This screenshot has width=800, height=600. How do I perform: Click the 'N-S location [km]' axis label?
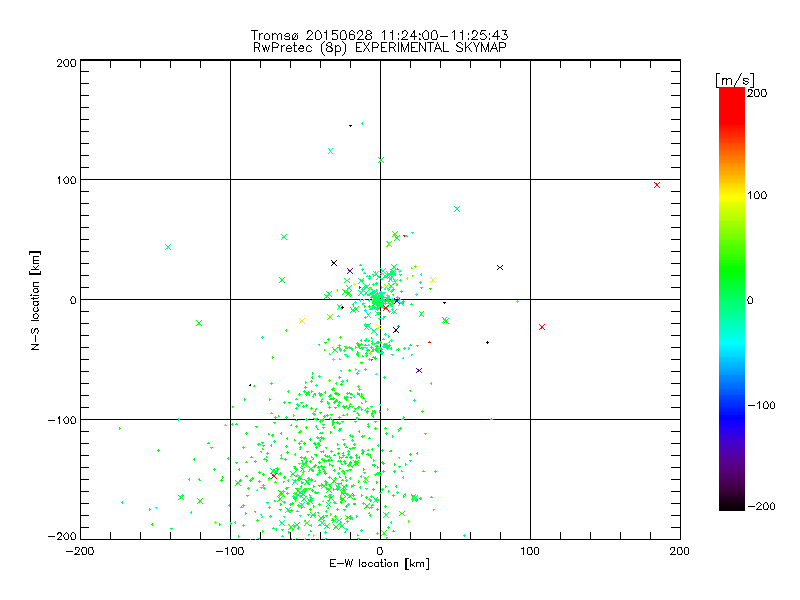(35, 300)
